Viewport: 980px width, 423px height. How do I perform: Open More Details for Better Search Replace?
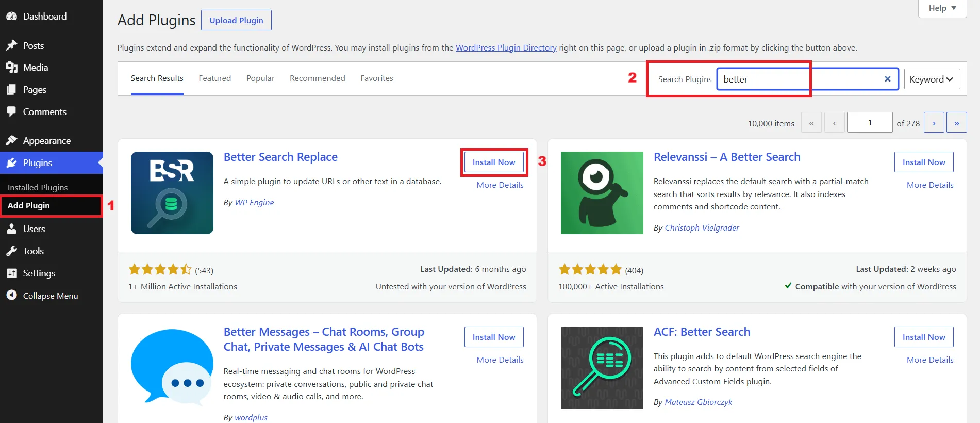click(500, 185)
